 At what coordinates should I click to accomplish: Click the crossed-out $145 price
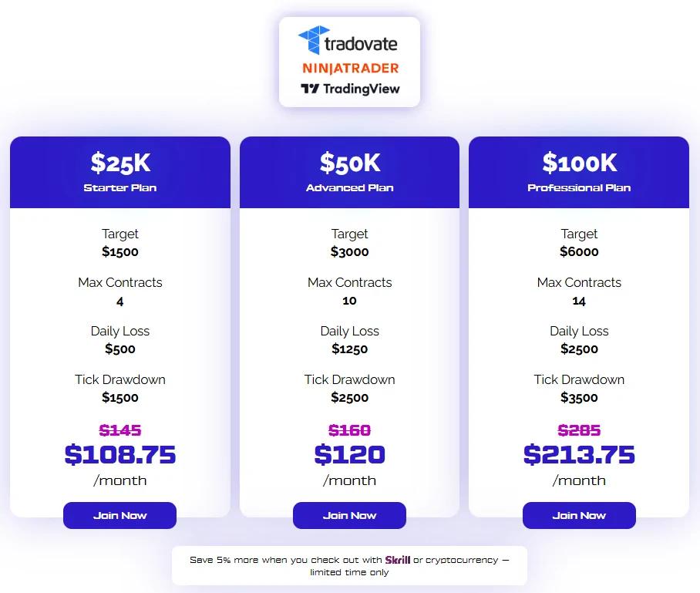pos(119,430)
